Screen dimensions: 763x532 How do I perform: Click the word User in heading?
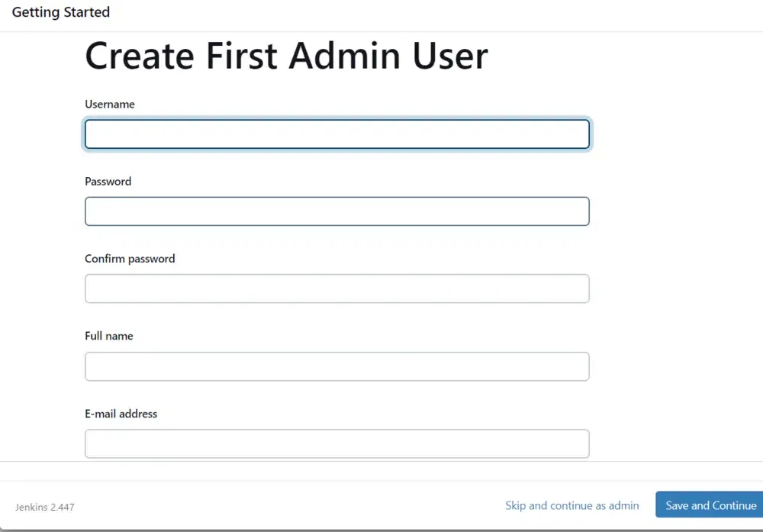(x=450, y=56)
